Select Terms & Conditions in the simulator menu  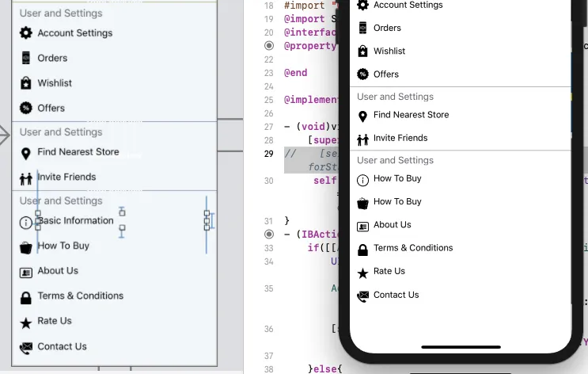click(x=413, y=248)
